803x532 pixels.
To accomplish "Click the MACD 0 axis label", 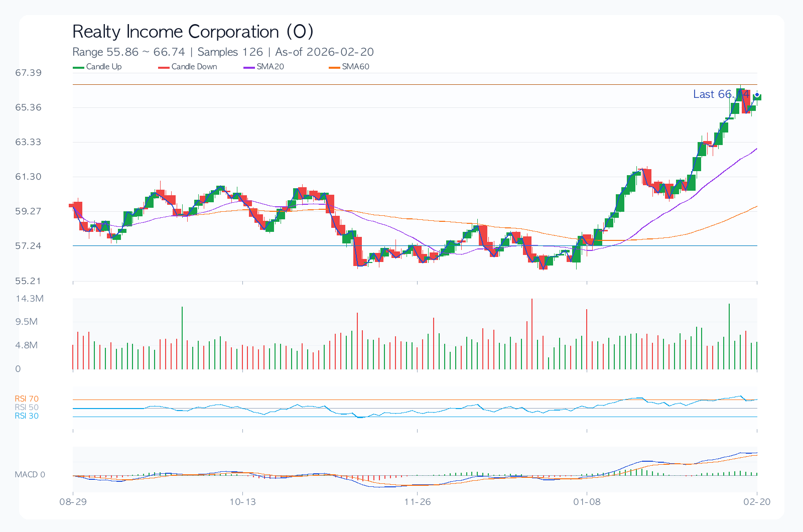I will point(30,475).
